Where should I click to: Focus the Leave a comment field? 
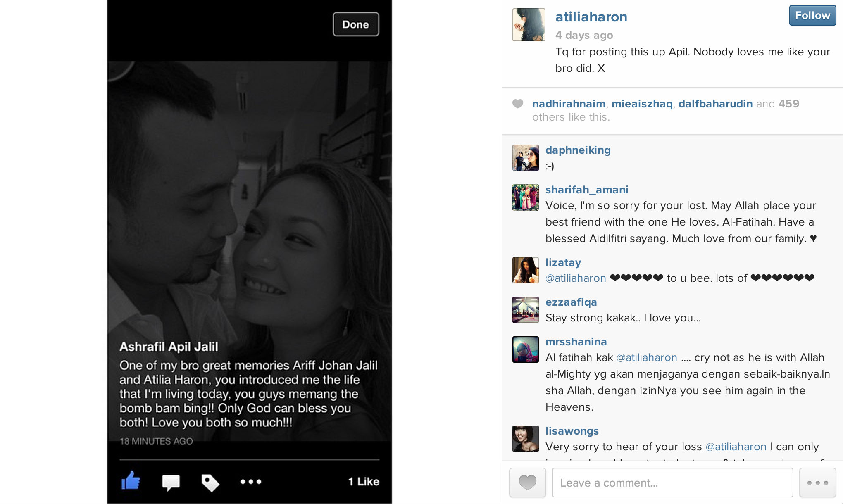672,483
